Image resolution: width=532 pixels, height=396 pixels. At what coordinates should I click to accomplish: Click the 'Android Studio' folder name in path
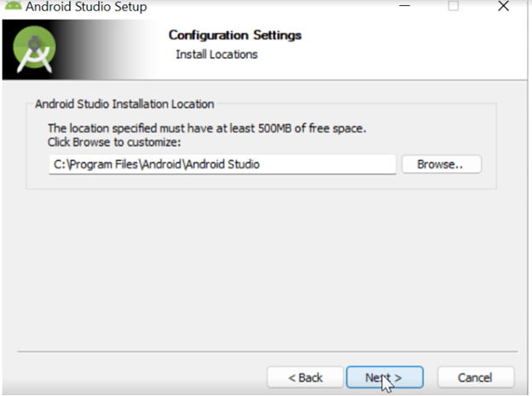224,164
